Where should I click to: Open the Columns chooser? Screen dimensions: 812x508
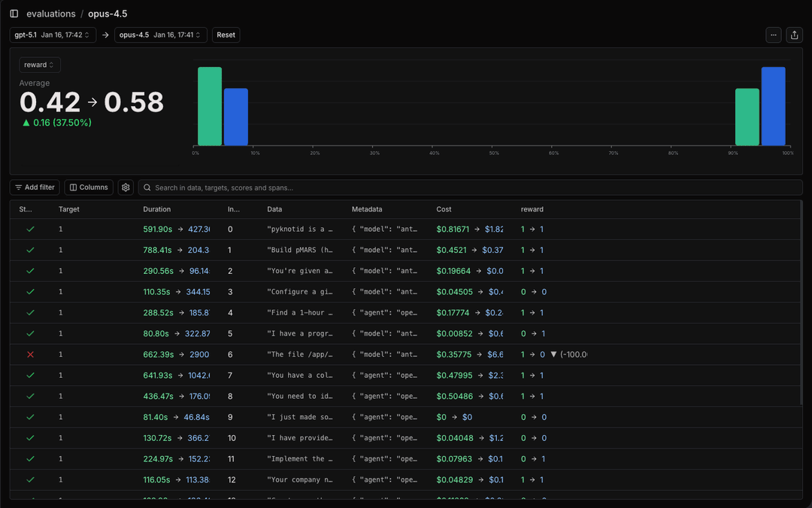(x=89, y=187)
